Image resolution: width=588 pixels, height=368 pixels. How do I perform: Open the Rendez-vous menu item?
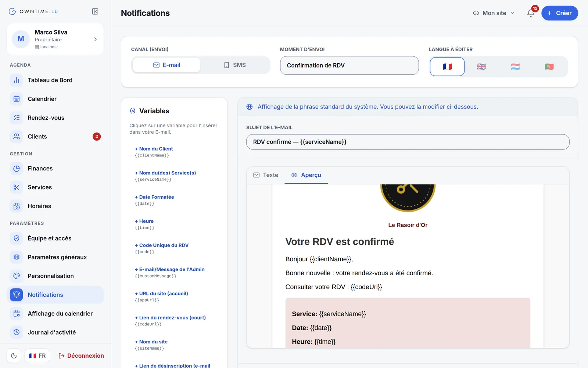(x=55, y=118)
